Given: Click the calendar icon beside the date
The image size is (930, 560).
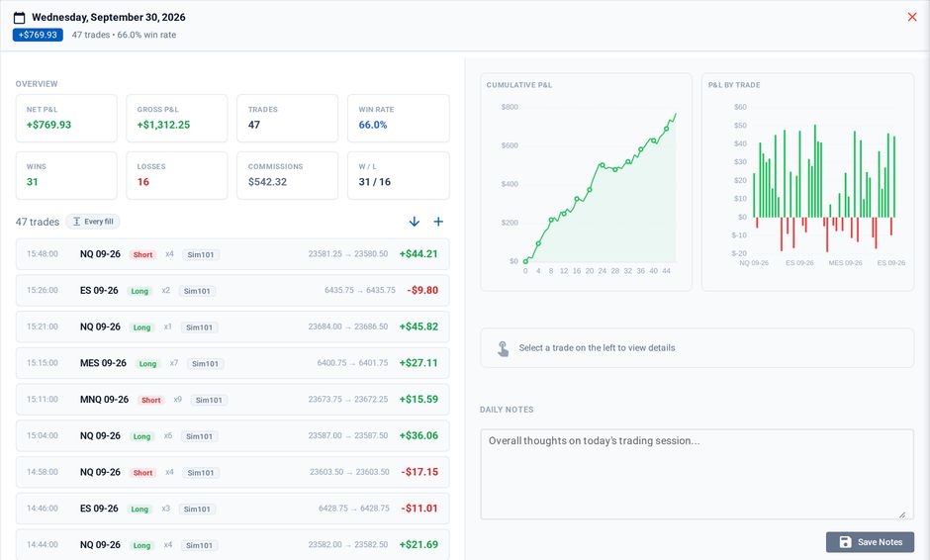Looking at the screenshot, I should 19,18.
